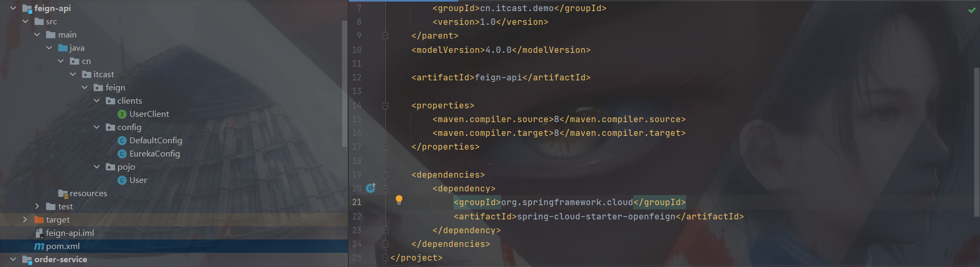Viewport: 980px width, 267px height.
Task: Select the resources folder
Action: (88, 194)
